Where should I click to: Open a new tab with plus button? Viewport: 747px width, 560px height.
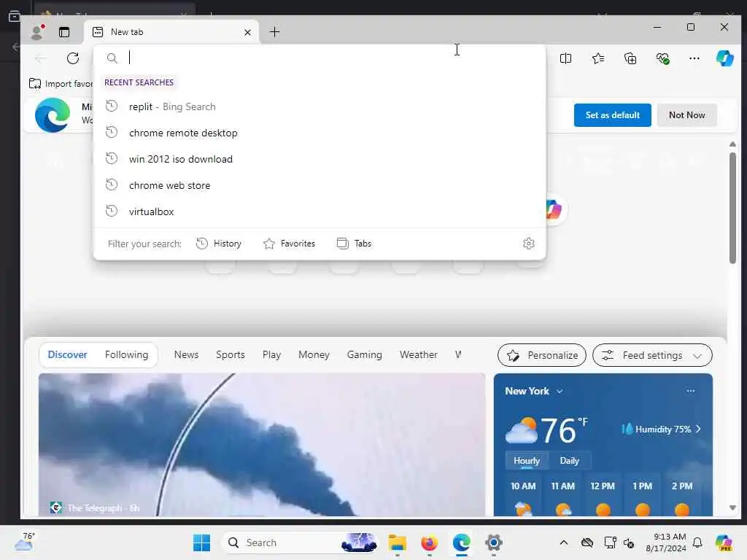click(x=274, y=32)
